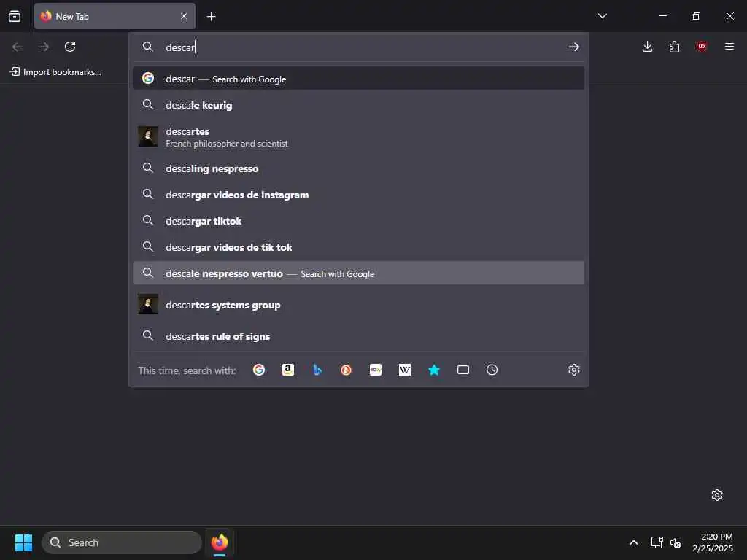
Task: Select suggestion "descaling nespresso"
Action: [x=359, y=168]
